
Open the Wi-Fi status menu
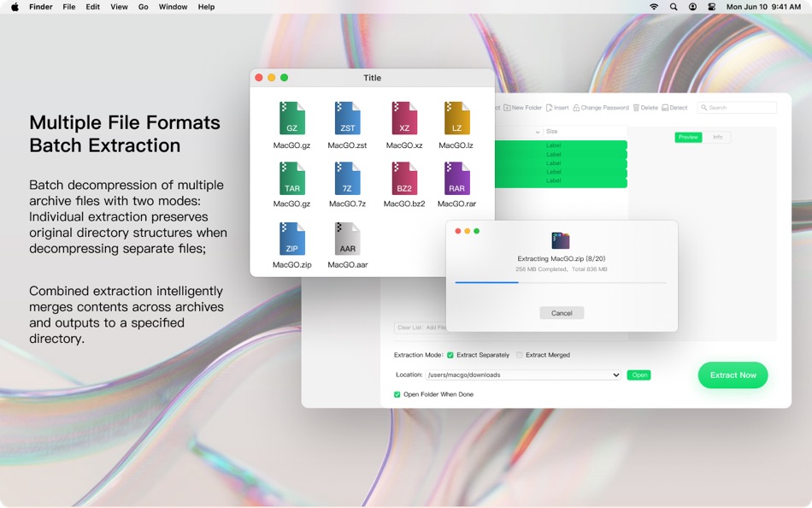[x=654, y=7]
